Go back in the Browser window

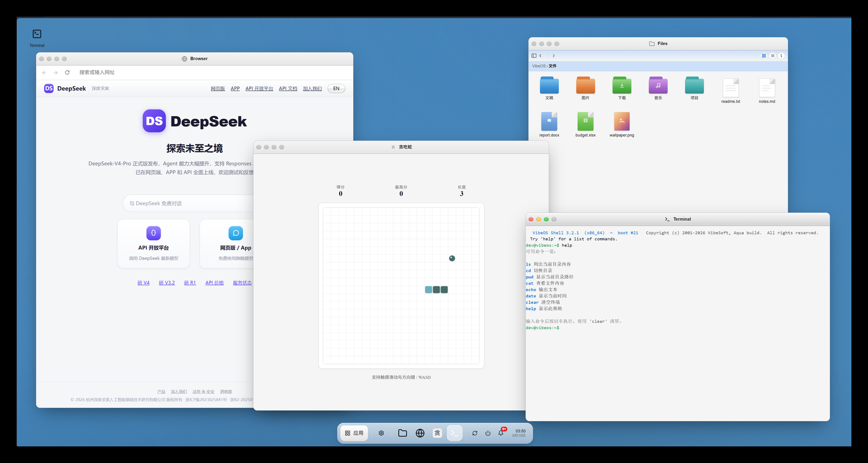tap(44, 73)
